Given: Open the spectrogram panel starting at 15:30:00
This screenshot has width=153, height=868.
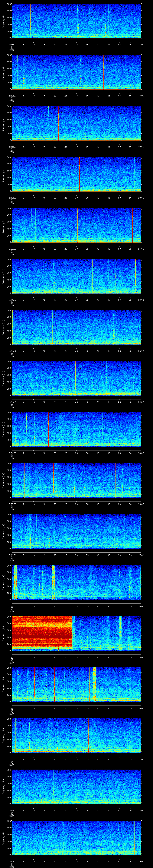Looking at the screenshot, I should 77,736.
